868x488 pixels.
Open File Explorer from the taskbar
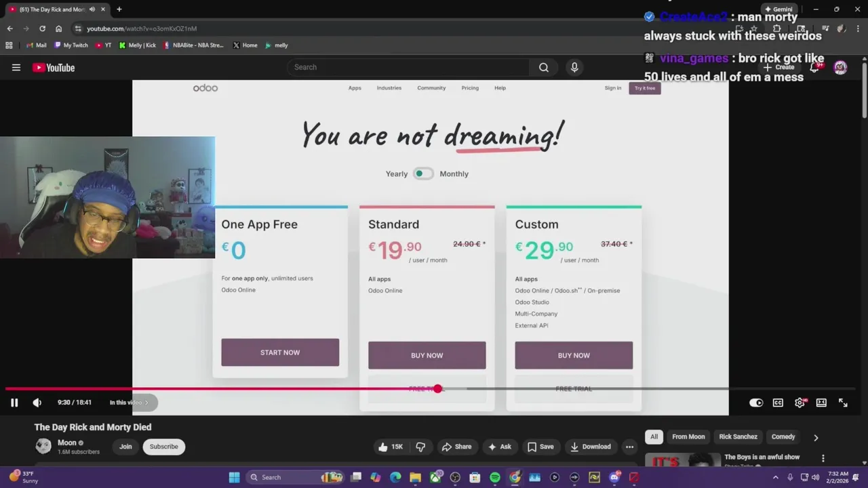tap(415, 477)
